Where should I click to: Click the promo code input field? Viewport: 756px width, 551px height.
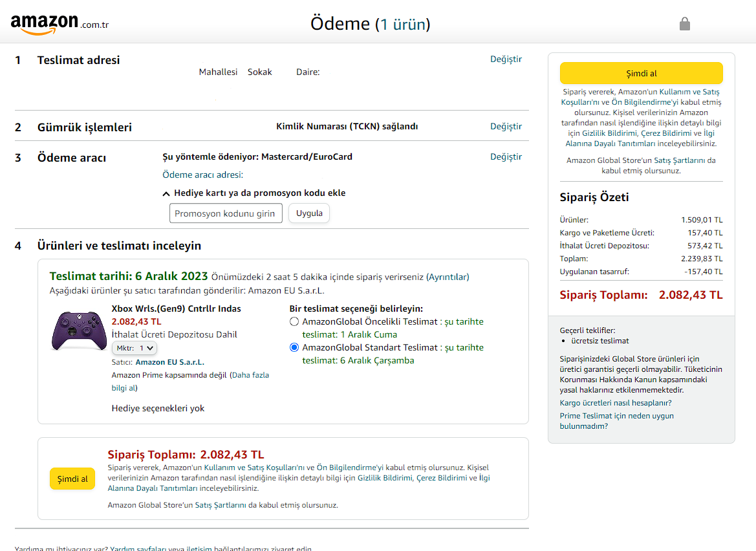click(x=226, y=213)
